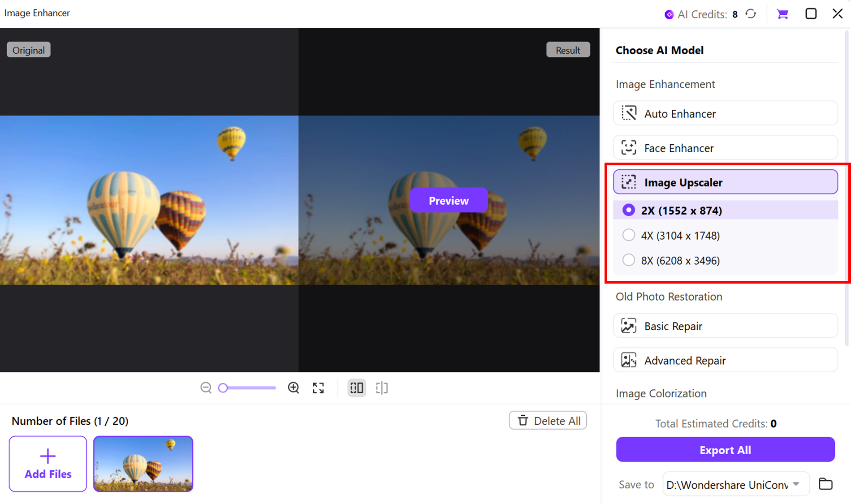Open the shopping cart to buy credits

[x=782, y=14]
